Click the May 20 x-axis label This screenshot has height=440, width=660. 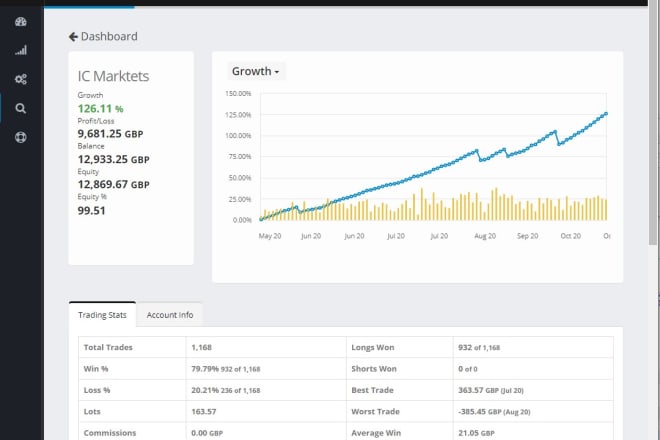pyautogui.click(x=270, y=236)
